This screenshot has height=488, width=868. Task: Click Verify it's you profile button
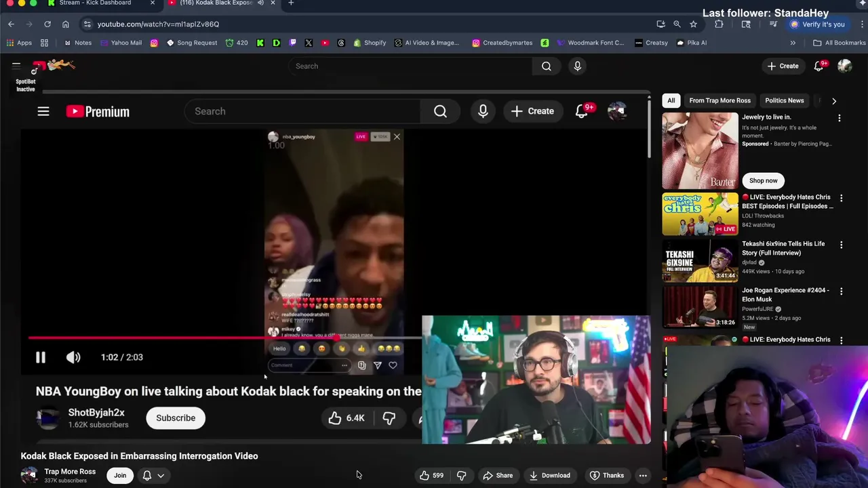click(817, 24)
